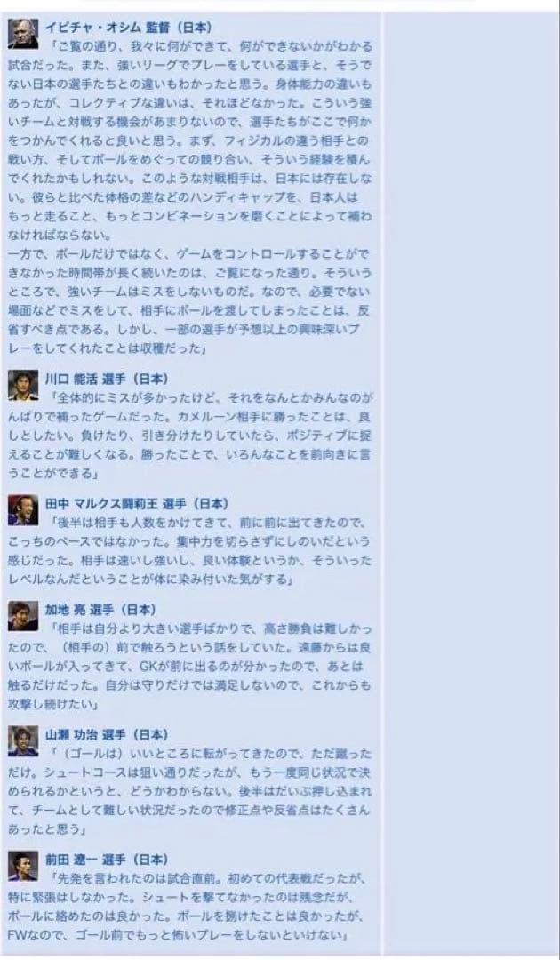Click Maeda Ryoichi's player photo
560x960 pixels.
(23, 866)
